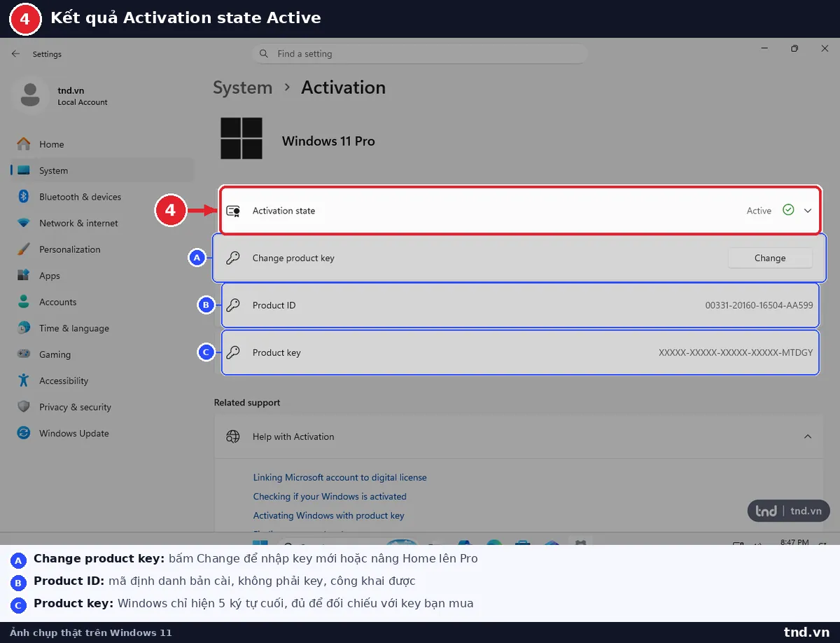
Task: Click the magnifier icon in search box
Action: tap(264, 54)
